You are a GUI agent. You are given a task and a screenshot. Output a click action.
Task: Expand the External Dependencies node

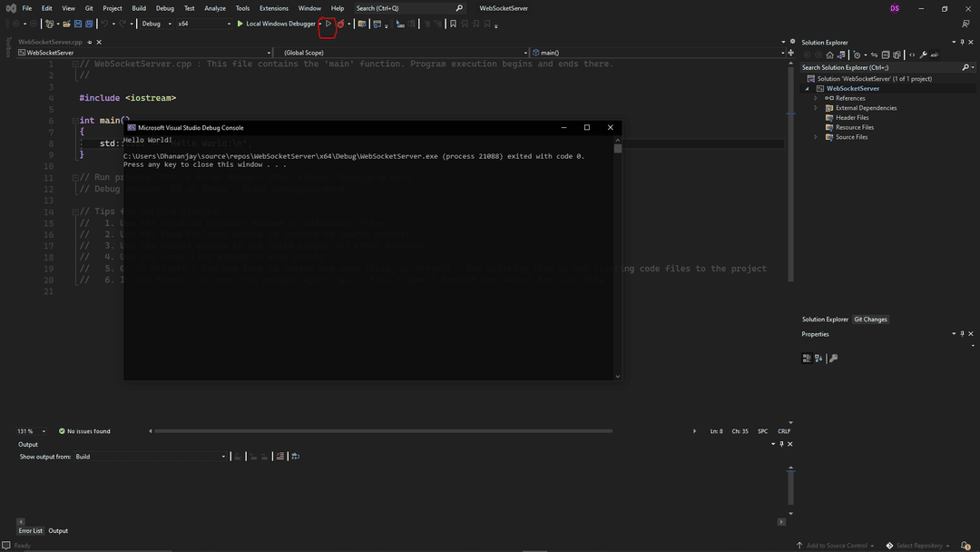pyautogui.click(x=816, y=108)
